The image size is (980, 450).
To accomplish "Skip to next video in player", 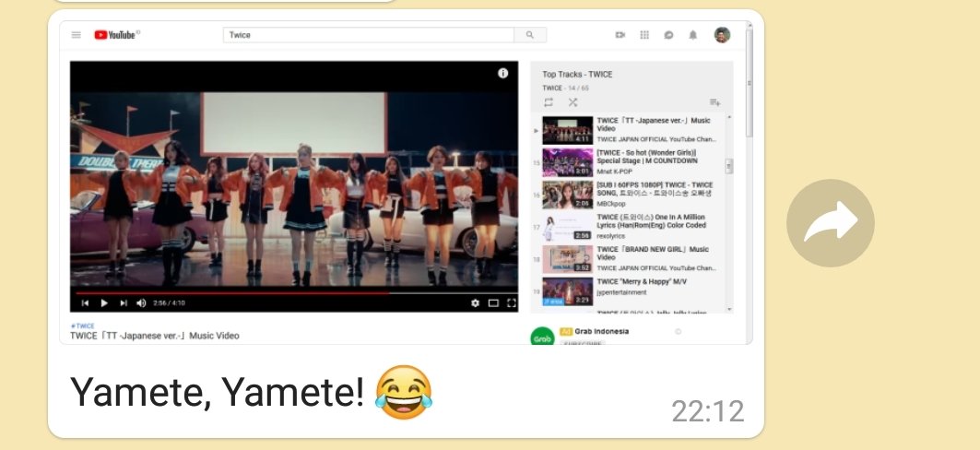I will click(x=124, y=303).
